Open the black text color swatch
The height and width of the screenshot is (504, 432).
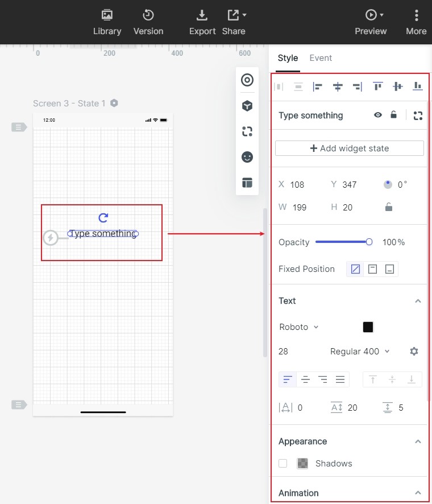(368, 327)
